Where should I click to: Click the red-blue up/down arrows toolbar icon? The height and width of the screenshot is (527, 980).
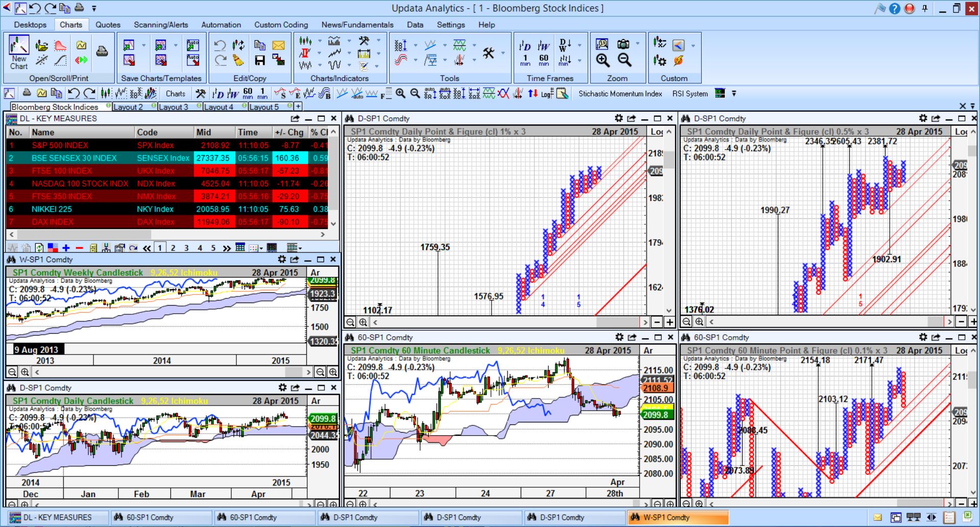[533, 93]
